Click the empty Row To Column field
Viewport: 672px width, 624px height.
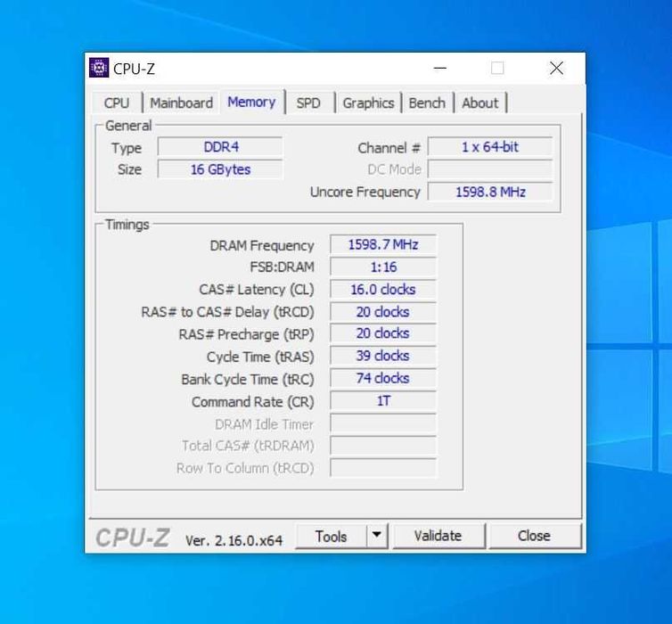383,468
